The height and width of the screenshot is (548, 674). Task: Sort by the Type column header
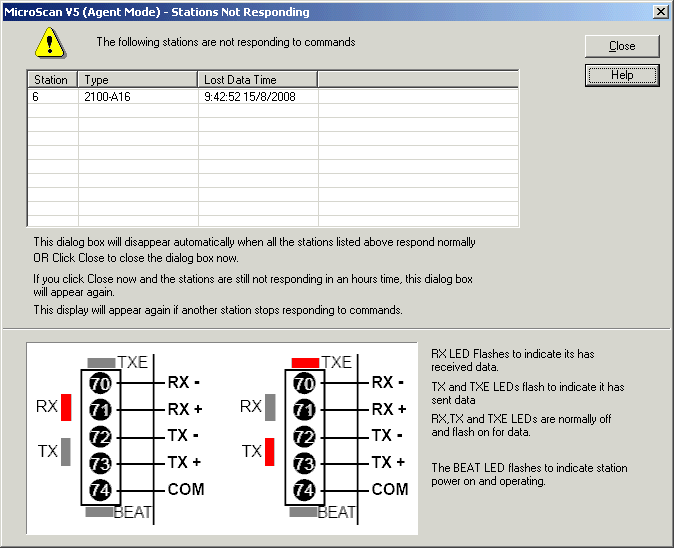[138, 80]
